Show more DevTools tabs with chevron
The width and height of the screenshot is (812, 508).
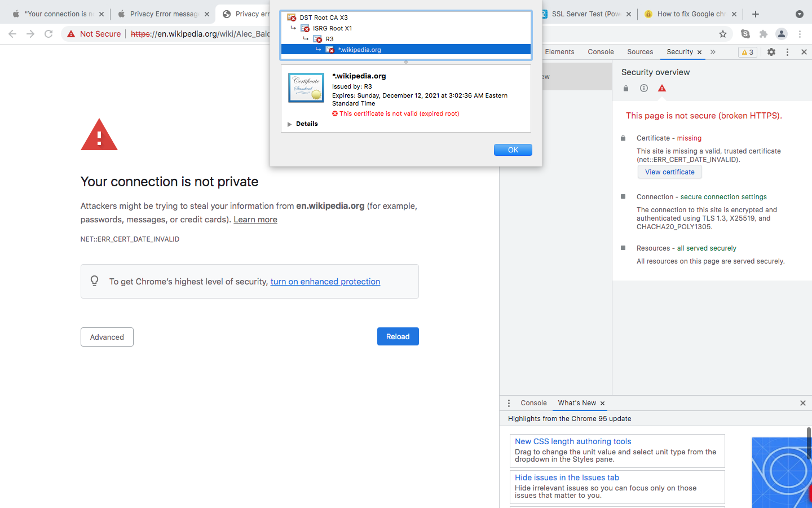coord(713,52)
